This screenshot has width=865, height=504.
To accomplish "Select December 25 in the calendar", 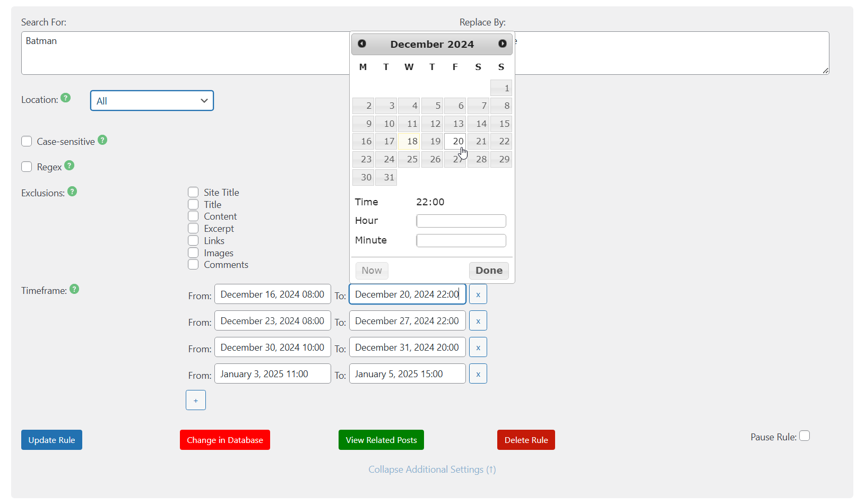I will (409, 159).
